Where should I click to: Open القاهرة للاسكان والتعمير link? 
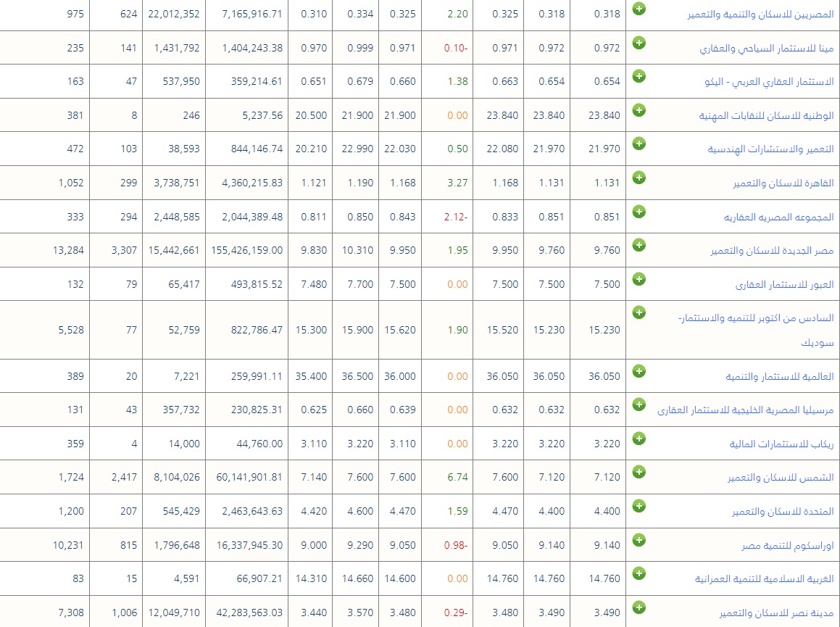783,183
